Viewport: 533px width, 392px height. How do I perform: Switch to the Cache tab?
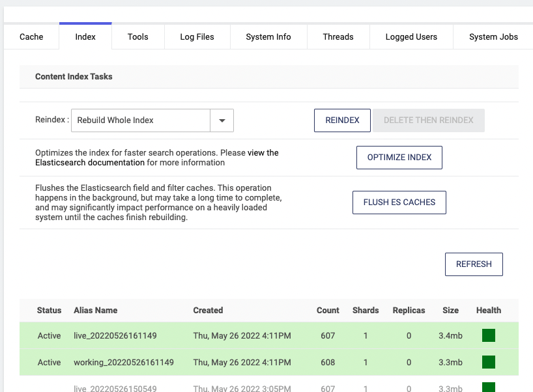pos(31,37)
